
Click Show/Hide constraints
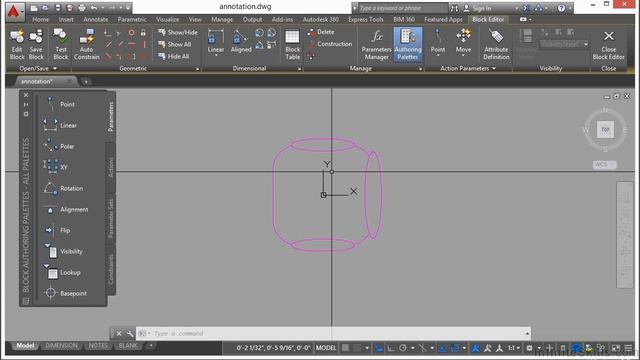click(178, 32)
